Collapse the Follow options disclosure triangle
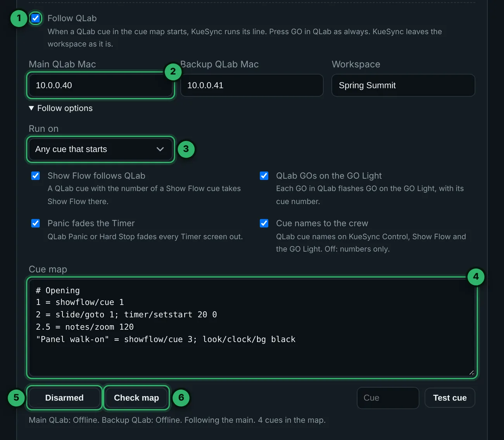The image size is (504, 440). point(31,108)
